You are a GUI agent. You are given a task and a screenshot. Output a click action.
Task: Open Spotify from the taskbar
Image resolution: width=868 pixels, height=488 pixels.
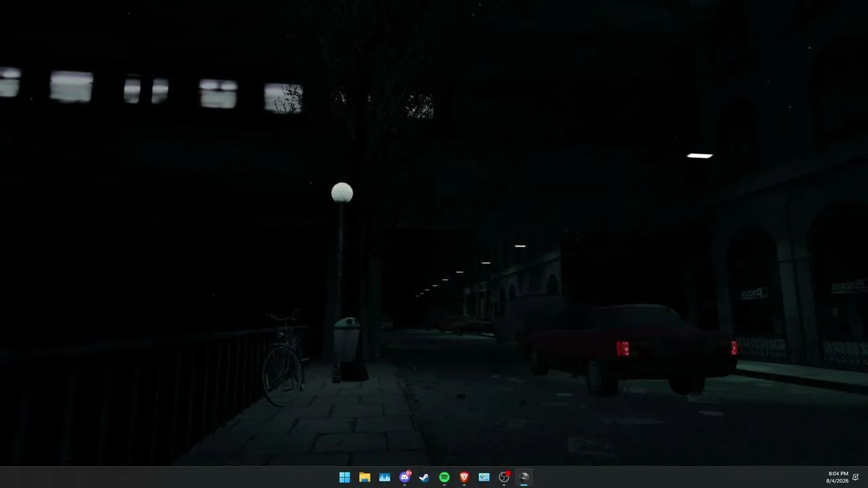click(444, 477)
